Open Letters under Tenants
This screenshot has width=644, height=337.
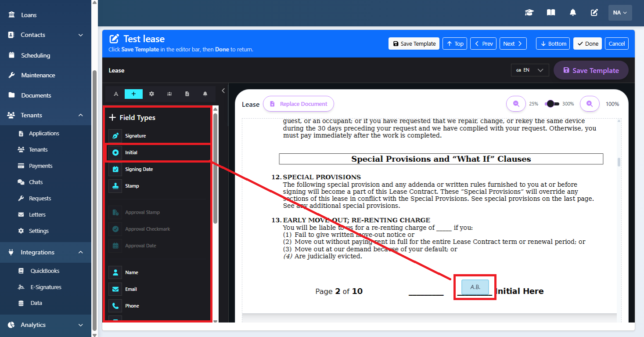(46, 214)
